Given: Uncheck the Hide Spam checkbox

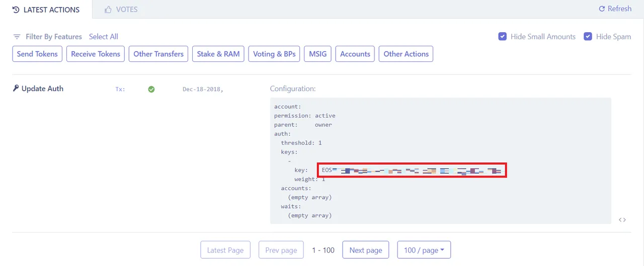Looking at the screenshot, I should [588, 36].
